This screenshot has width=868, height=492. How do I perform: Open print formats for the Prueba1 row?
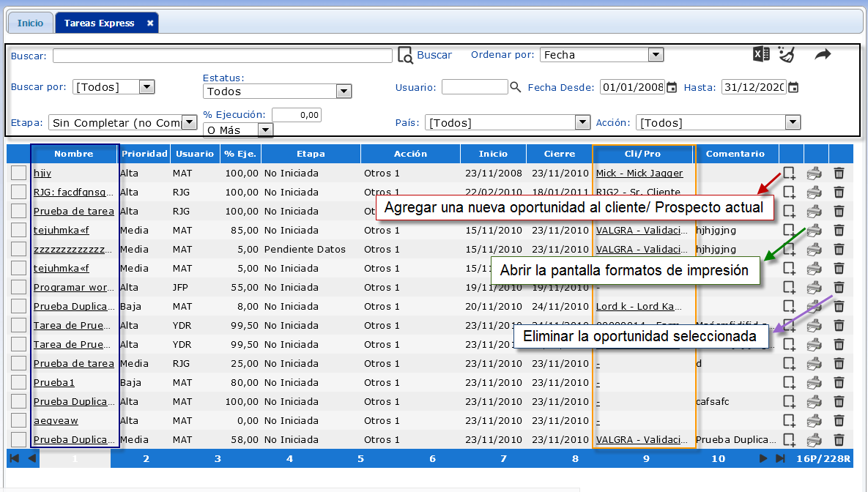pyautogui.click(x=814, y=383)
